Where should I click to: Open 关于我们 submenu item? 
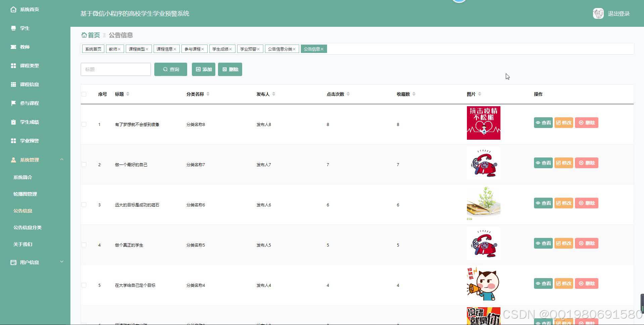(x=23, y=244)
